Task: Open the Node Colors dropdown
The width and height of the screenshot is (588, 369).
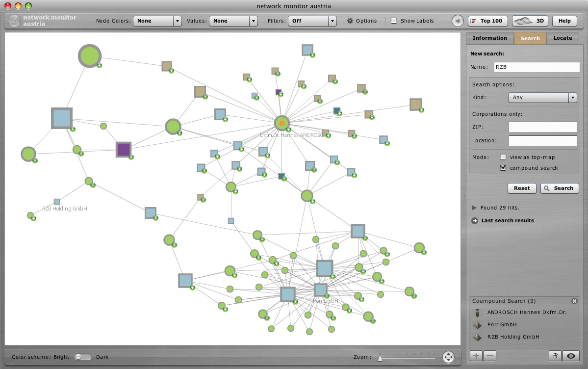Action: [157, 21]
